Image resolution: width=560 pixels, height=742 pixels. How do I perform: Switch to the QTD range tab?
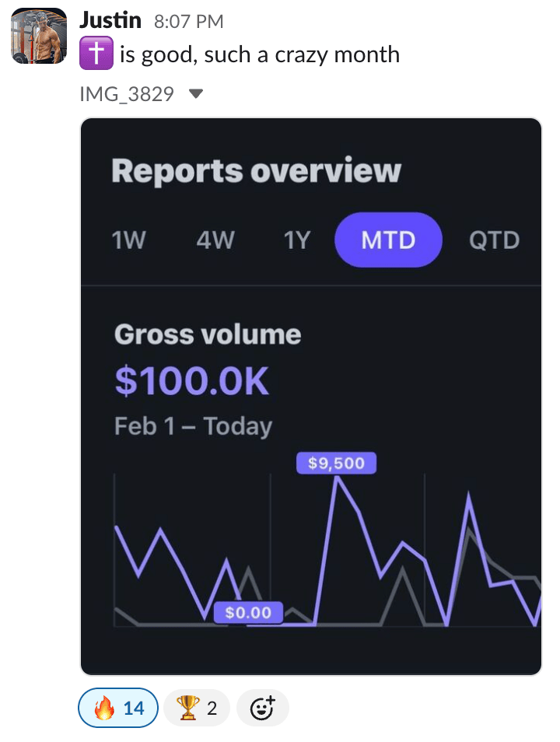coord(494,240)
